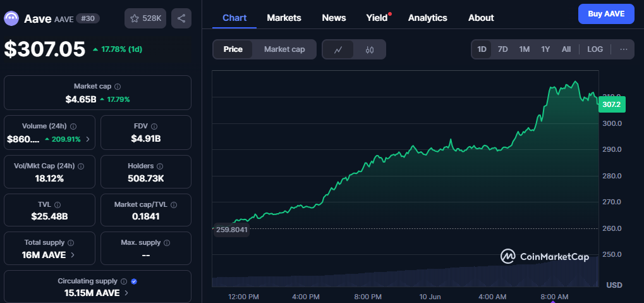Click the $307.05 price text

coord(45,49)
